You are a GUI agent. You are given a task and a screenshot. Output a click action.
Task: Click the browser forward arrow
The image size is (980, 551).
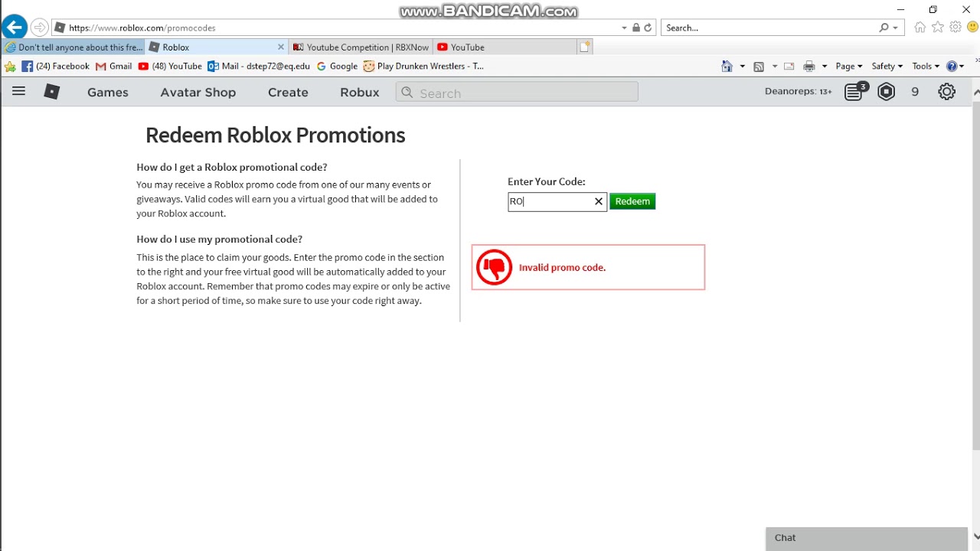[x=40, y=28]
